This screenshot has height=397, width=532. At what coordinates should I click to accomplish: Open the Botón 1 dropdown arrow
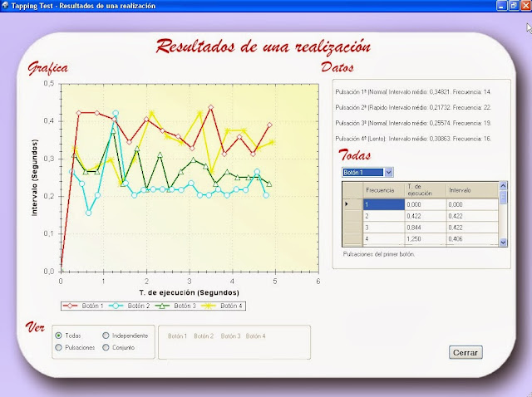click(x=389, y=172)
